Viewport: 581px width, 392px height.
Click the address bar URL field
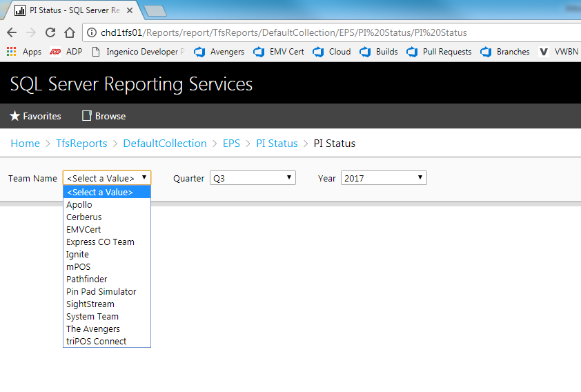(333, 32)
